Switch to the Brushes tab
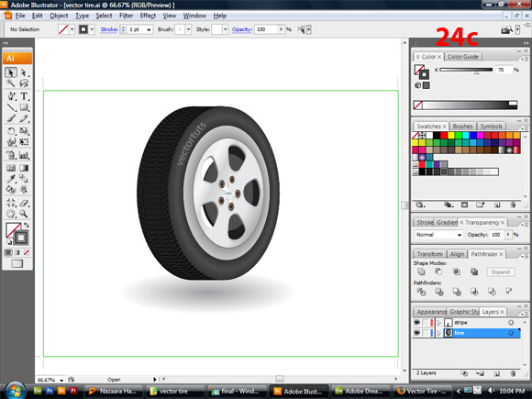The width and height of the screenshot is (532, 399). tap(462, 127)
